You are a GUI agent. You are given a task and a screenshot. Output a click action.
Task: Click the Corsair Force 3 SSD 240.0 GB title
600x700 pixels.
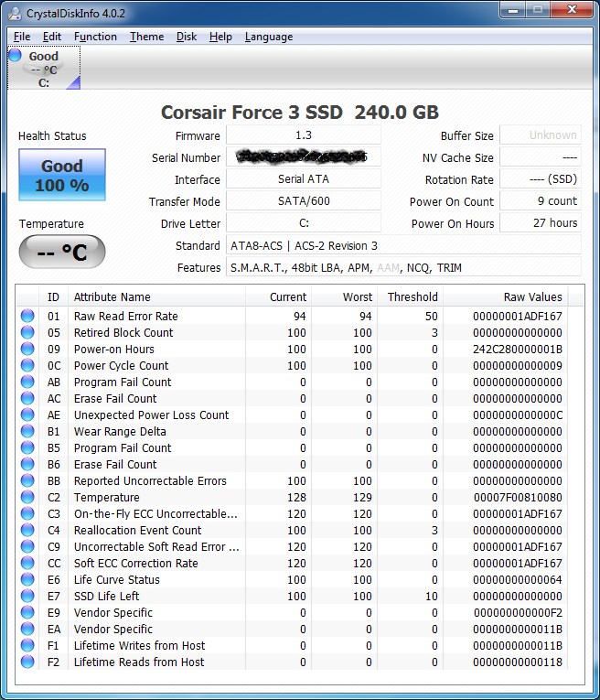(x=300, y=112)
